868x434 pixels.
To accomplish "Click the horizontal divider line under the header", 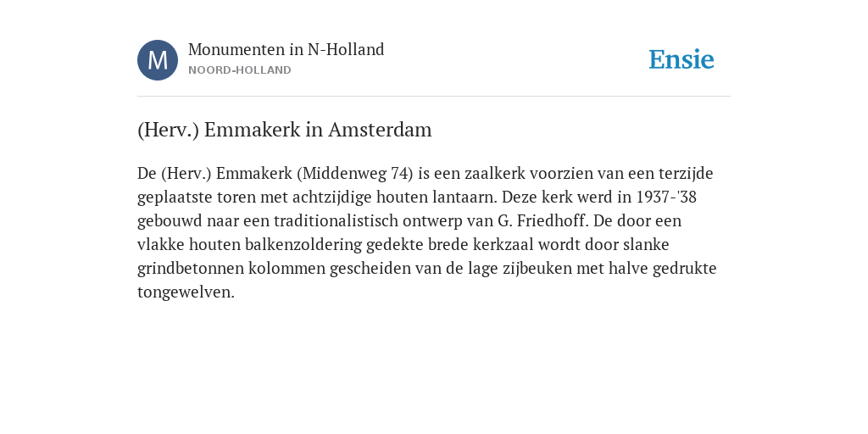I will coord(434,97).
